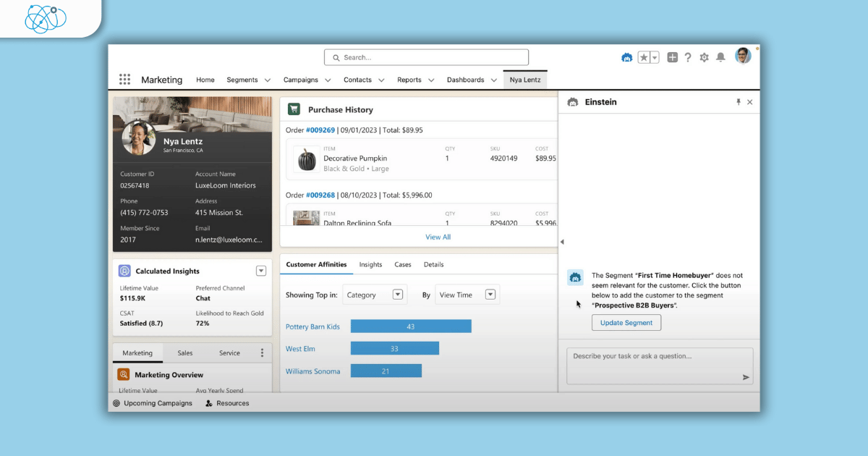The image size is (868, 456).
Task: Click the West Elm link
Action: tap(301, 349)
